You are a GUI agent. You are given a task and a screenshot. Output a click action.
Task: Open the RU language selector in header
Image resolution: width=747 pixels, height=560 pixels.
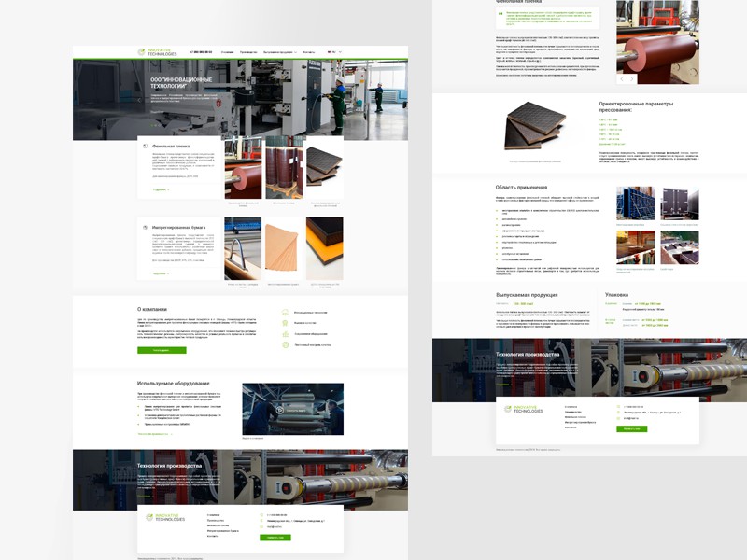click(x=334, y=52)
